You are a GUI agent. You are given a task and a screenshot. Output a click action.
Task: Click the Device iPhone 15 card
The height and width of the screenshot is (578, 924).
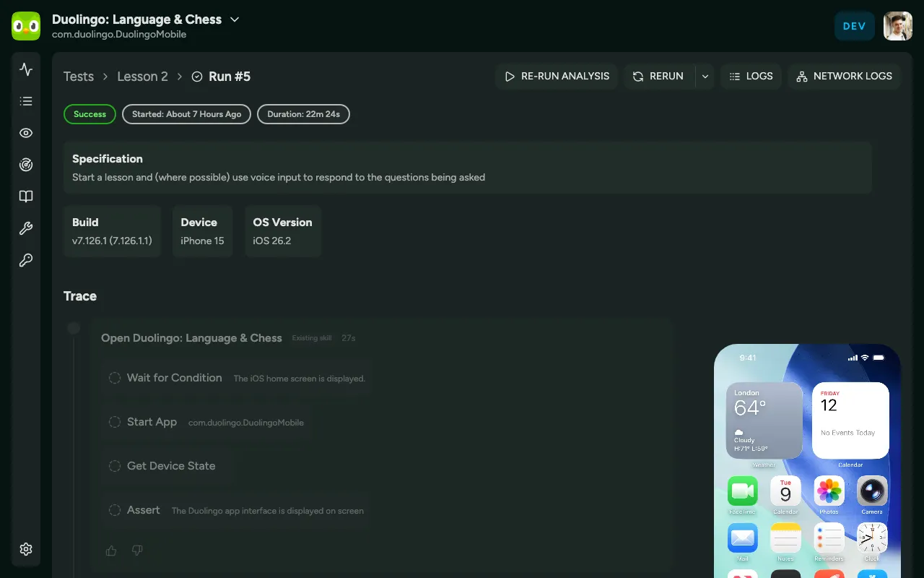tap(202, 231)
